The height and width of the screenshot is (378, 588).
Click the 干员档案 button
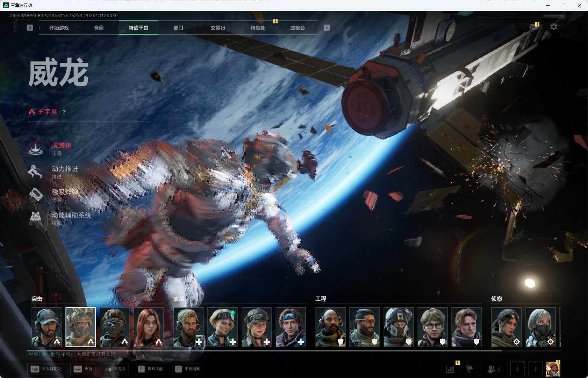pyautogui.click(x=188, y=369)
